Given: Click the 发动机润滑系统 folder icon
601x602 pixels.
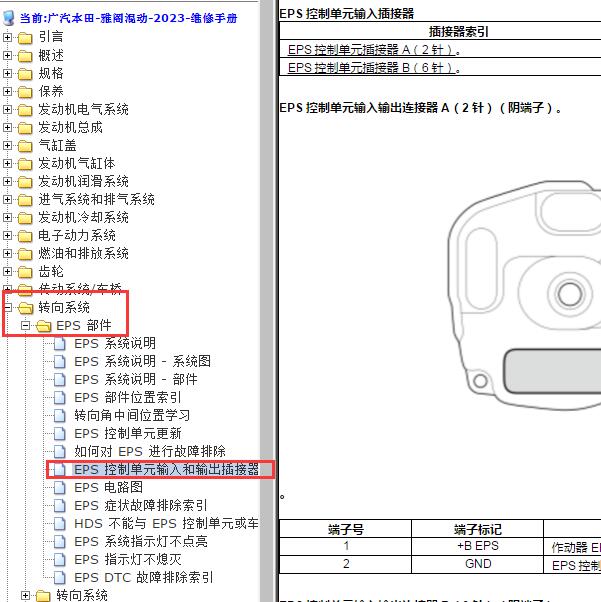Looking at the screenshot, I should coord(25,182).
